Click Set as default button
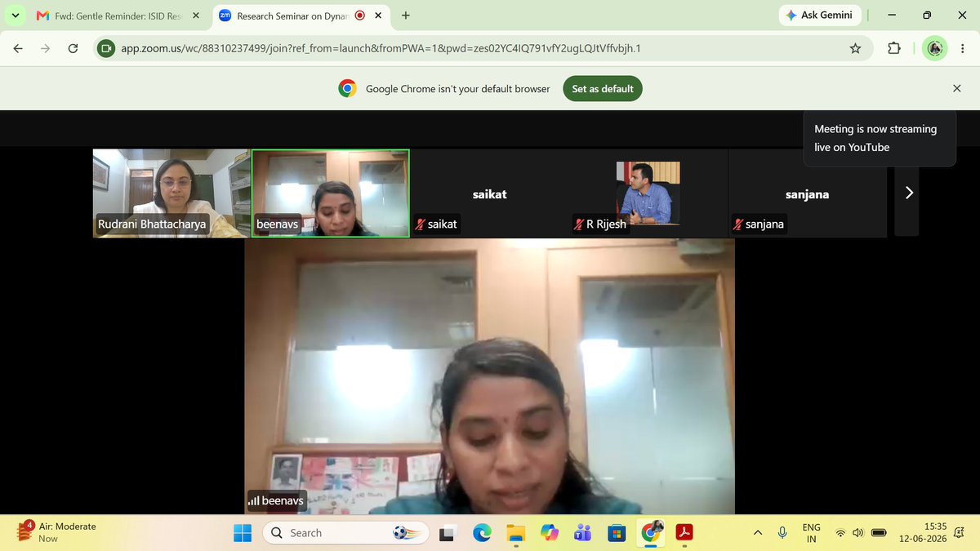Screen dimensions: 980x551 (603, 88)
